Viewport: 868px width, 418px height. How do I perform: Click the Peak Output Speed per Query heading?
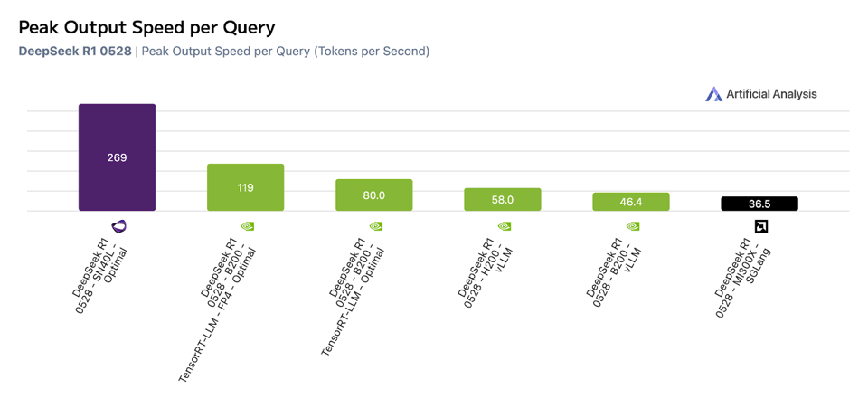(x=146, y=28)
